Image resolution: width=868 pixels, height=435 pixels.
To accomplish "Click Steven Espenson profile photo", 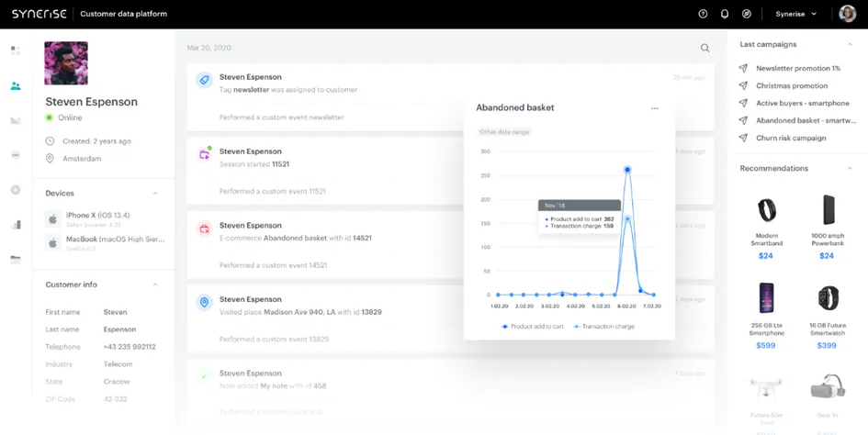I will pos(66,63).
